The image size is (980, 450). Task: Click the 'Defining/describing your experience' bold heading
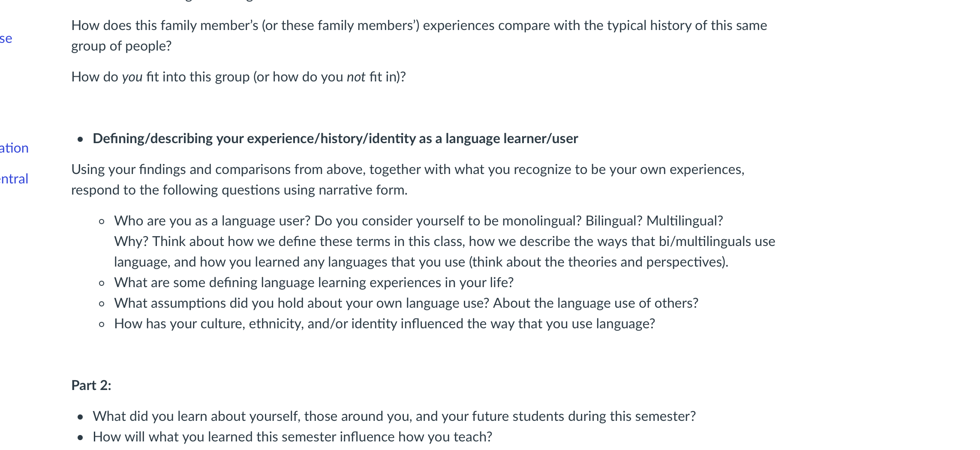(335, 138)
